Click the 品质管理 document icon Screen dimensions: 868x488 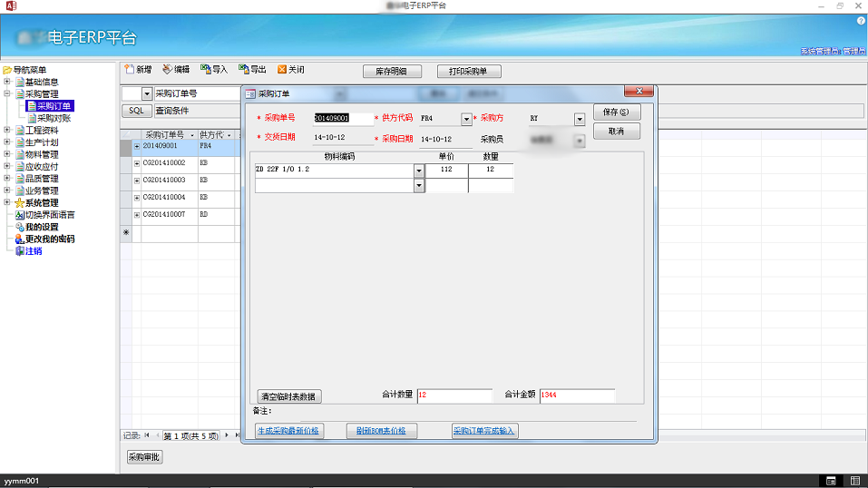pyautogui.click(x=20, y=179)
